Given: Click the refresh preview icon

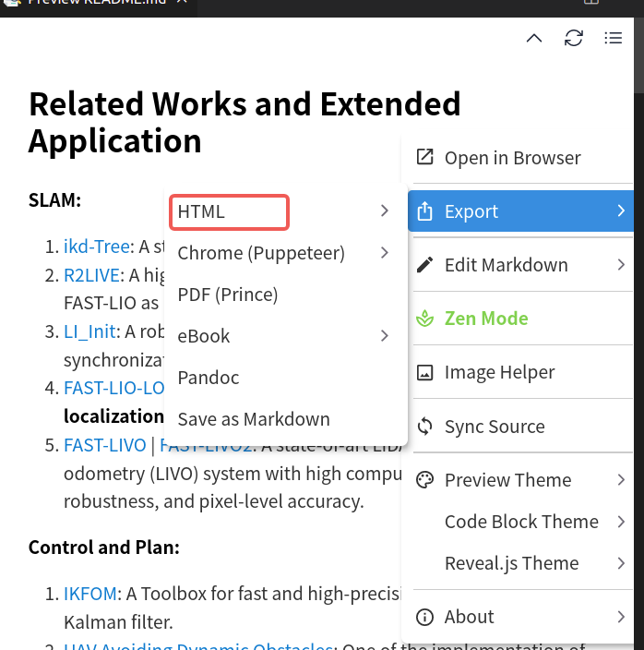Looking at the screenshot, I should tap(573, 38).
